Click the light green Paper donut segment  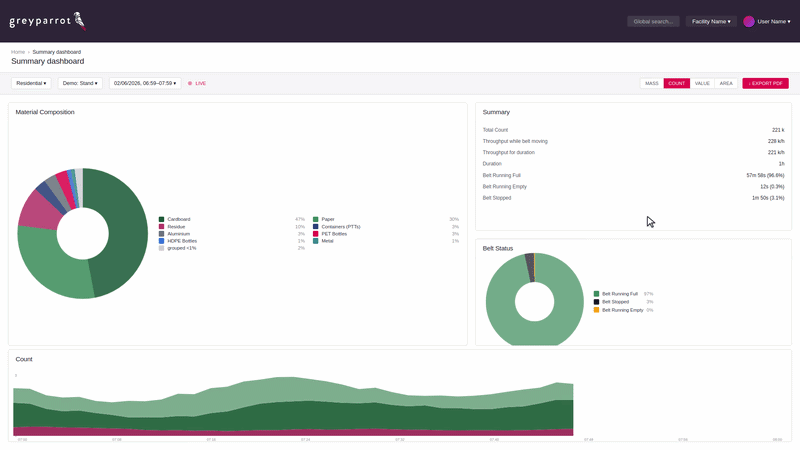point(51,260)
